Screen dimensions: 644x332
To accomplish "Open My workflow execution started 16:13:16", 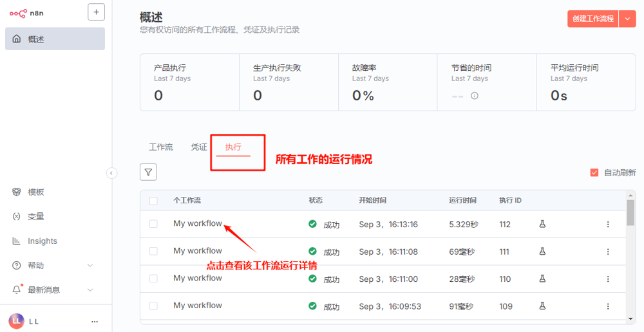I will coord(197,224).
